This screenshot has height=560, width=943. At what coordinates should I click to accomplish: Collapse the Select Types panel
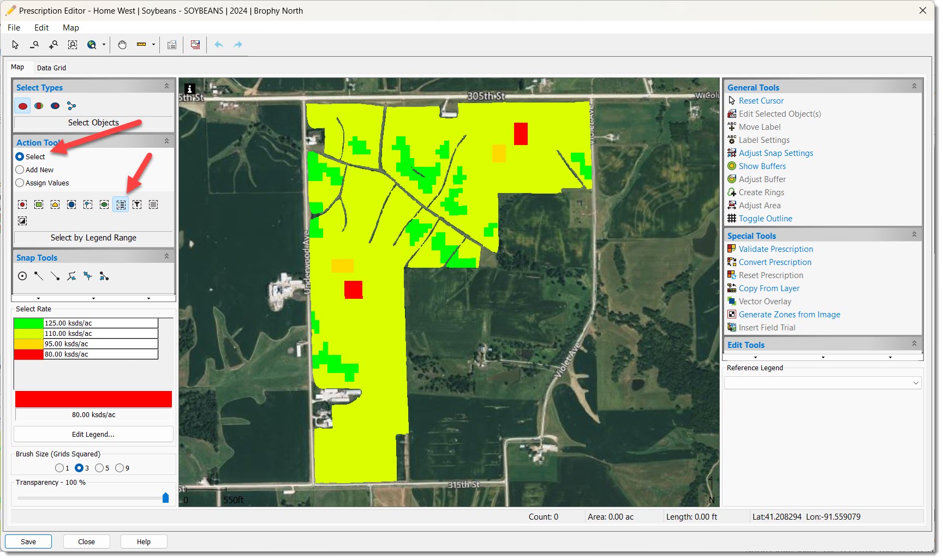click(166, 87)
